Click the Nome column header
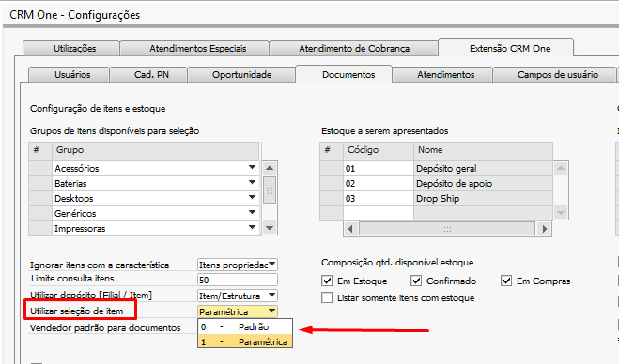619x364 pixels. click(x=483, y=150)
